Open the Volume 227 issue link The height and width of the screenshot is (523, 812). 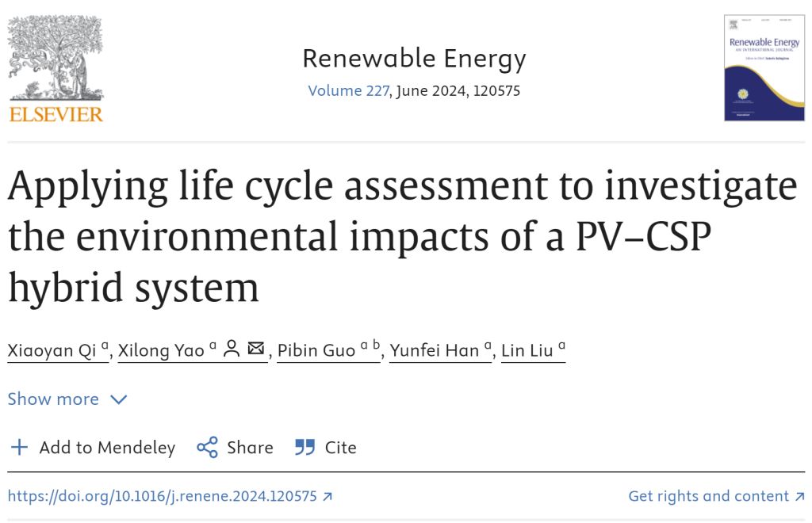348,90
